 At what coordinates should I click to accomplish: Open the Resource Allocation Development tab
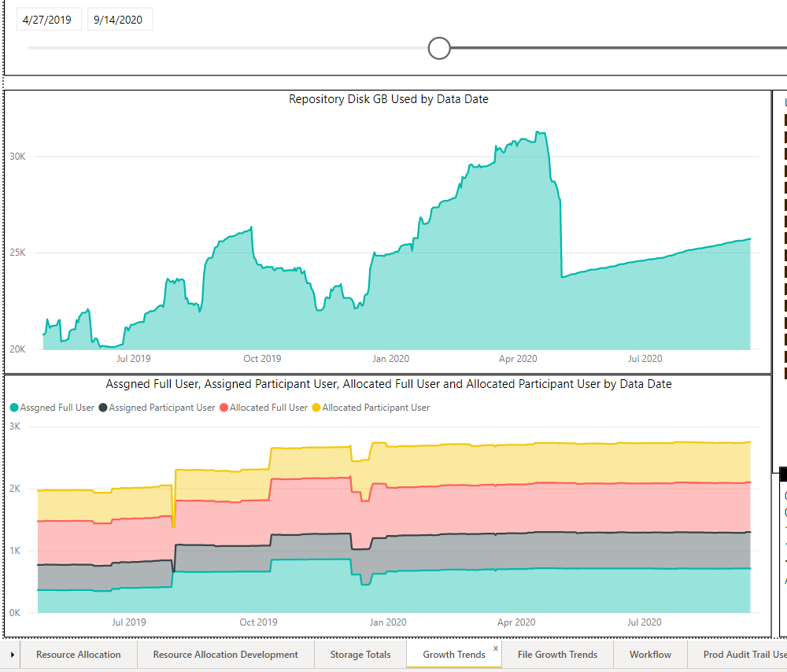tap(225, 655)
